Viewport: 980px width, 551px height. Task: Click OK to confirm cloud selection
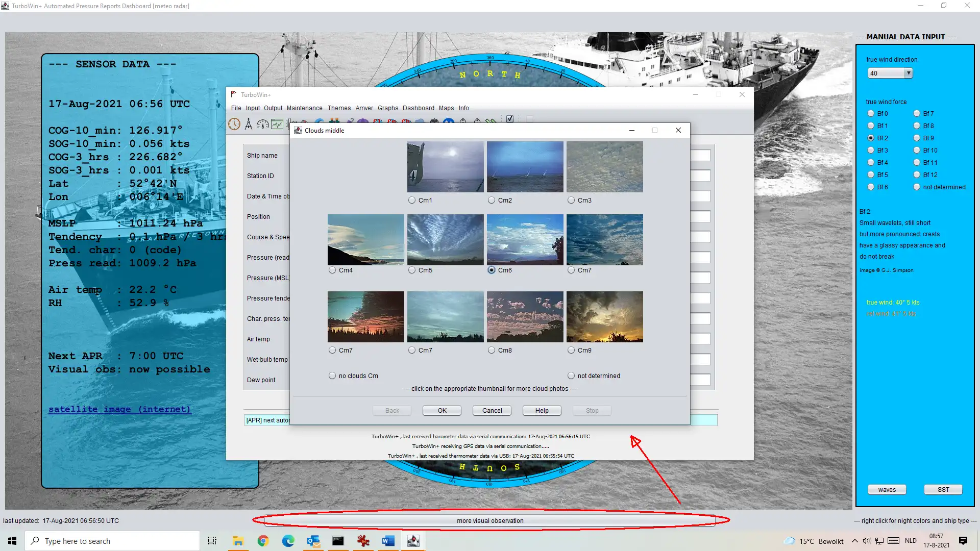tap(442, 410)
